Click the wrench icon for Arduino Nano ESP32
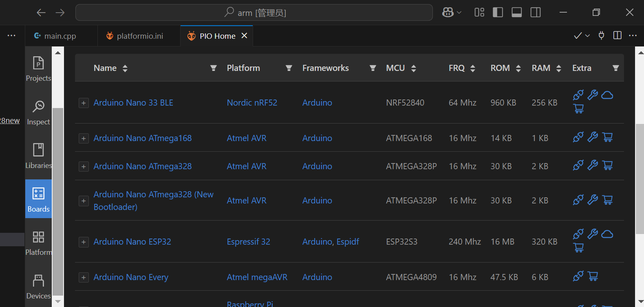This screenshot has height=307, width=644. 593,234
